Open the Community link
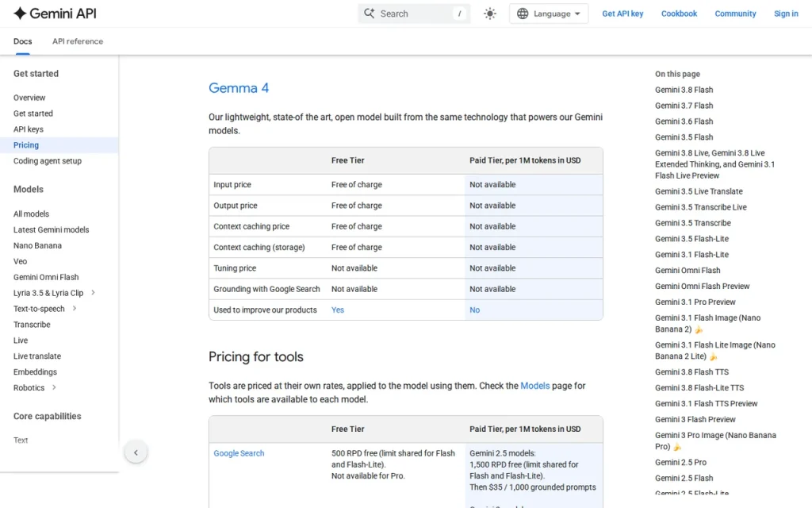The width and height of the screenshot is (812, 508). click(735, 13)
